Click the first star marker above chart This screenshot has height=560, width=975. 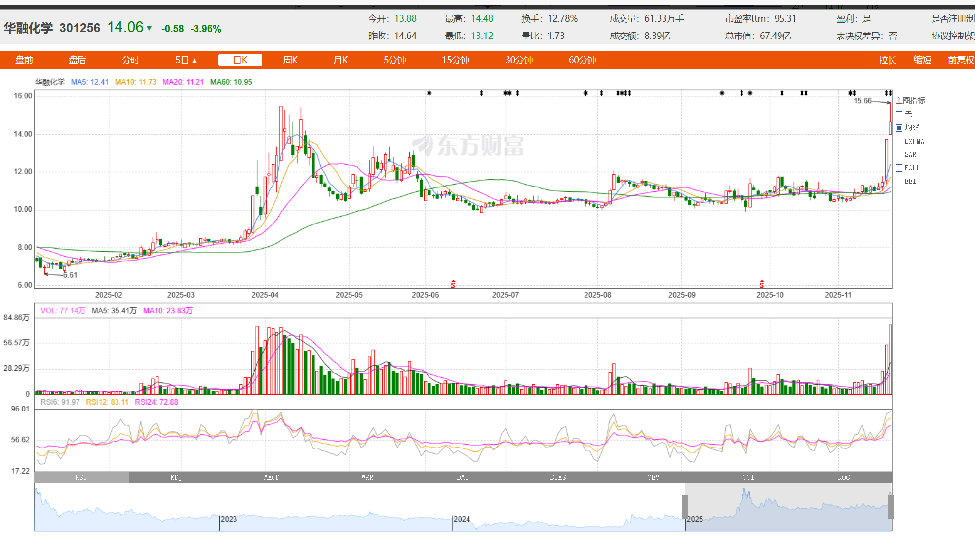tap(429, 93)
